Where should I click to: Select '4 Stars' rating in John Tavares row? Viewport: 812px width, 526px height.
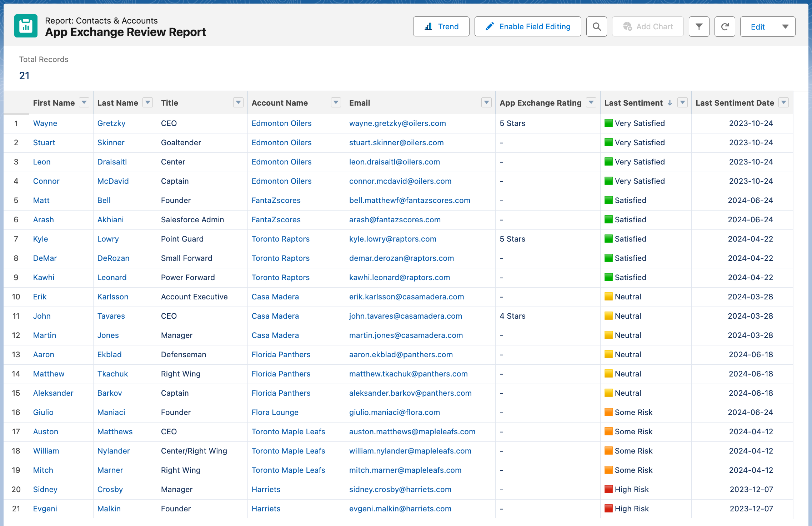pos(512,316)
